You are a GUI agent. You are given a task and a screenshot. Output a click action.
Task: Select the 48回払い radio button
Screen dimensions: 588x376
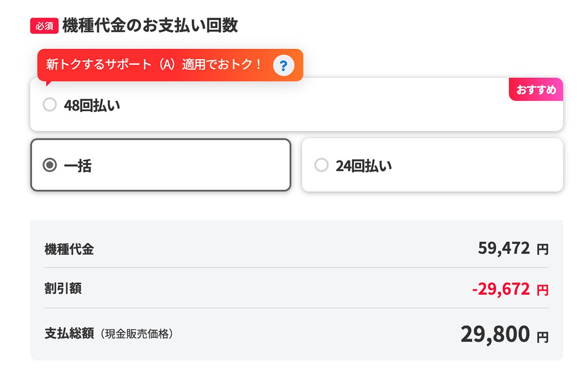click(x=49, y=105)
